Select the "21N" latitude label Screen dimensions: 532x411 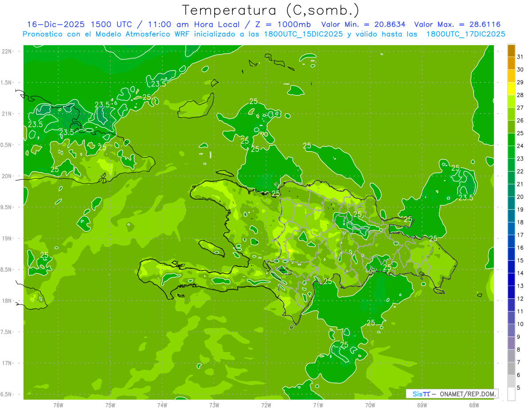tap(7, 114)
